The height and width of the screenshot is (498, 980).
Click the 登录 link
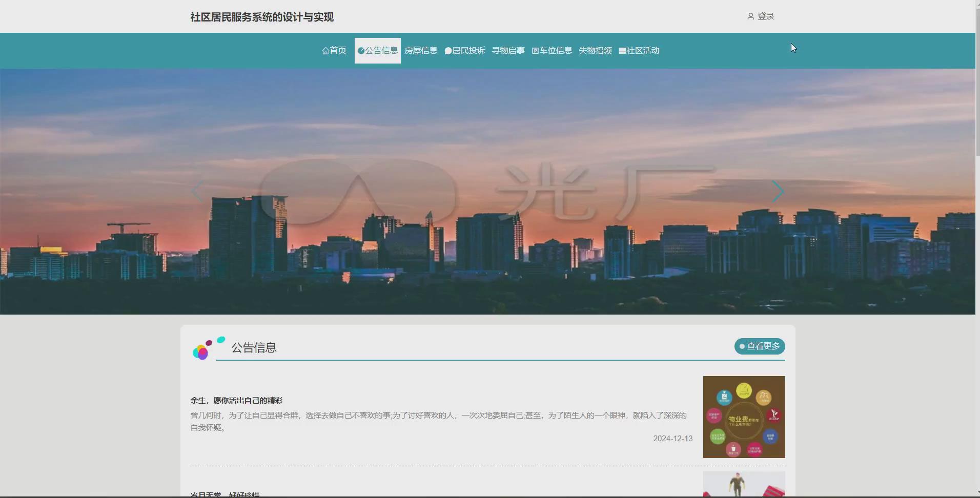pos(765,16)
